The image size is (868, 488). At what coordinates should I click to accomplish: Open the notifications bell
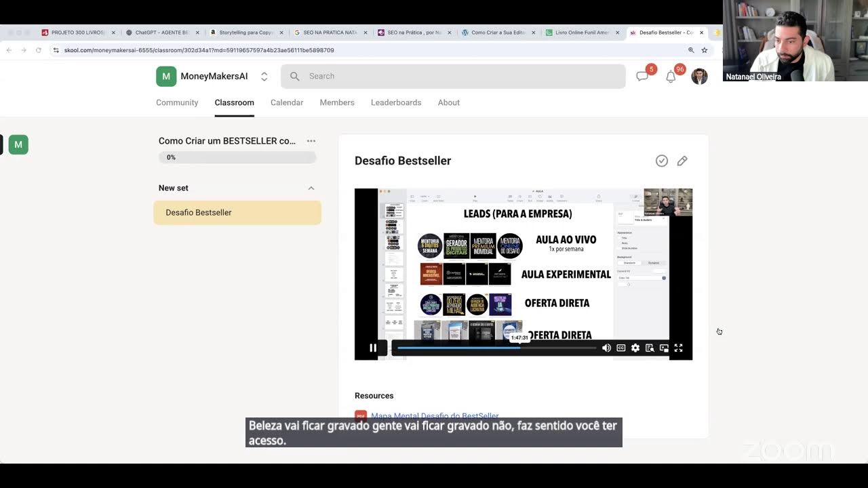click(671, 77)
